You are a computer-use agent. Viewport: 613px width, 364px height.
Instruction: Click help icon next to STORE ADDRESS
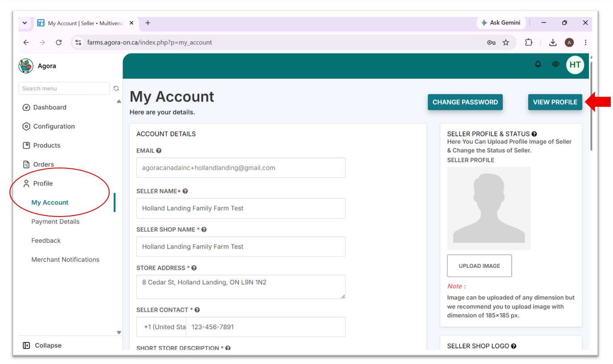pos(194,268)
